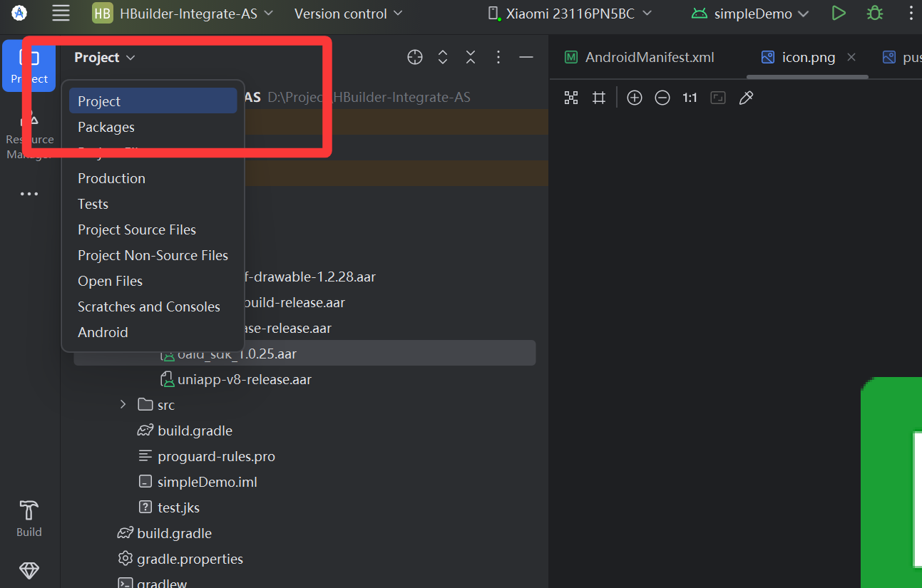Open the HBuilder-Integrate-AS project dropdown
This screenshot has height=588, width=922.
(x=184, y=14)
